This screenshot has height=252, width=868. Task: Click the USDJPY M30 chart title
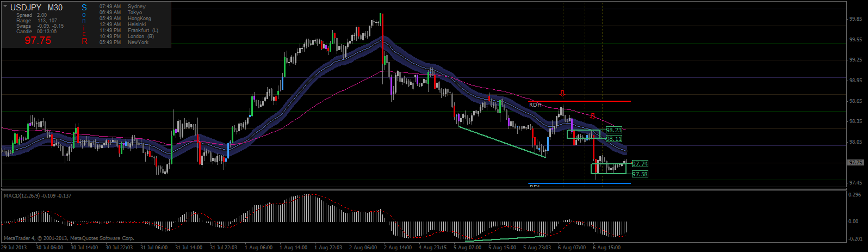pos(36,8)
